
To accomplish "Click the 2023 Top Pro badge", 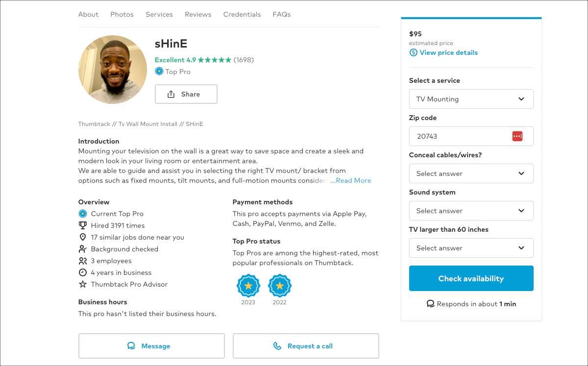I will tap(248, 286).
